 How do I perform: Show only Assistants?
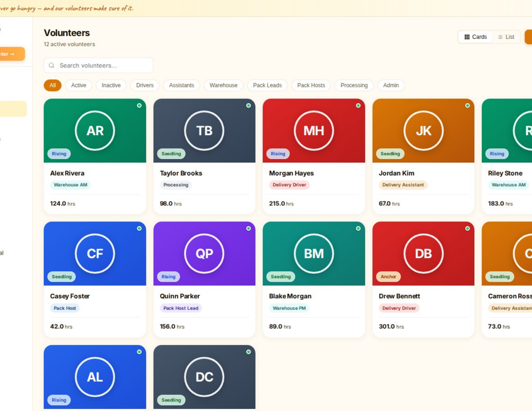coord(182,85)
